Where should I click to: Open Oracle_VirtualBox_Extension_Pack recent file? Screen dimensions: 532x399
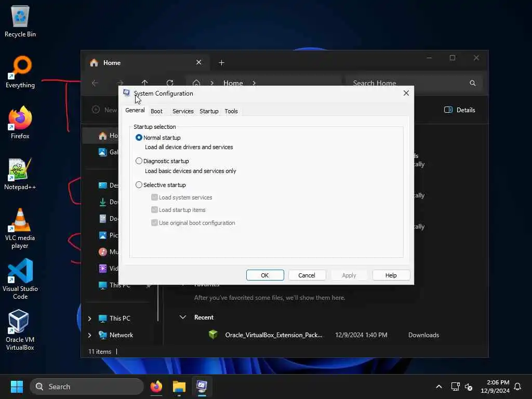(273, 335)
